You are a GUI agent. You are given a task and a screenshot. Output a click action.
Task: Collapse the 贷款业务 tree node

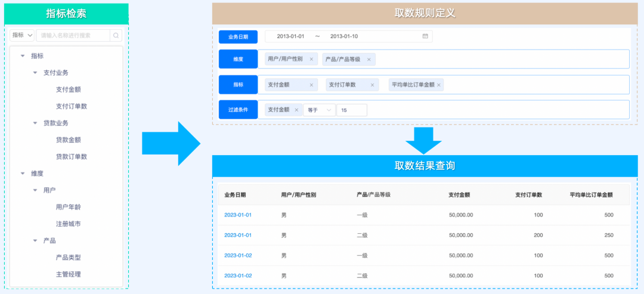point(35,123)
